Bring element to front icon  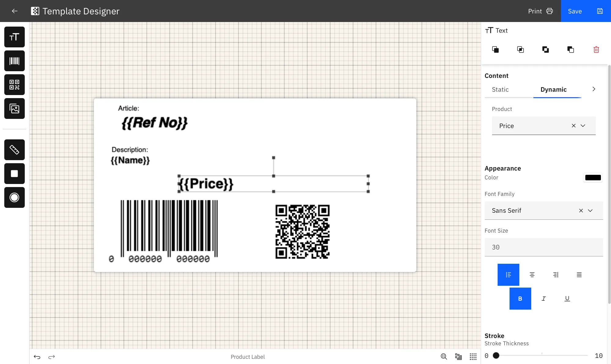pyautogui.click(x=495, y=50)
